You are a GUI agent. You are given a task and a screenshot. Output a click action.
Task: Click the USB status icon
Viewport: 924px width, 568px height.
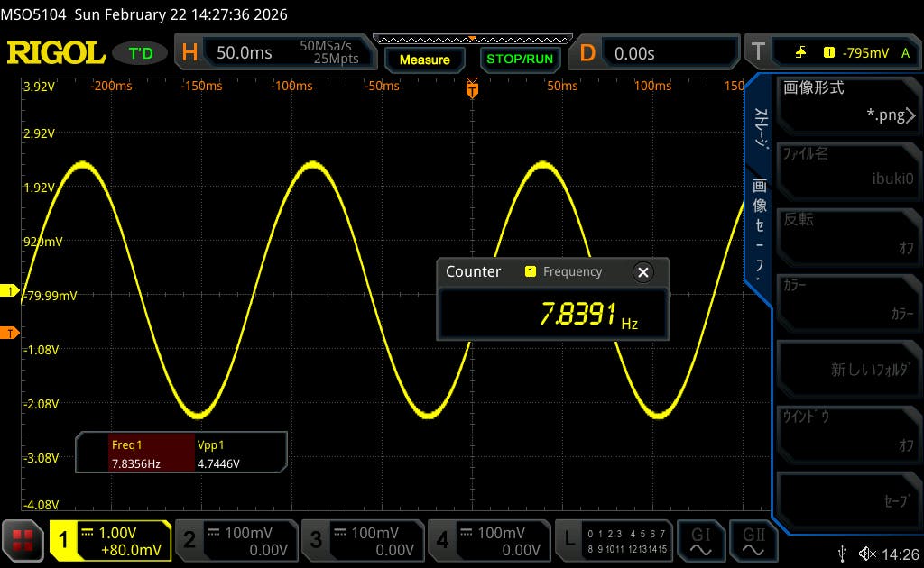click(x=843, y=553)
